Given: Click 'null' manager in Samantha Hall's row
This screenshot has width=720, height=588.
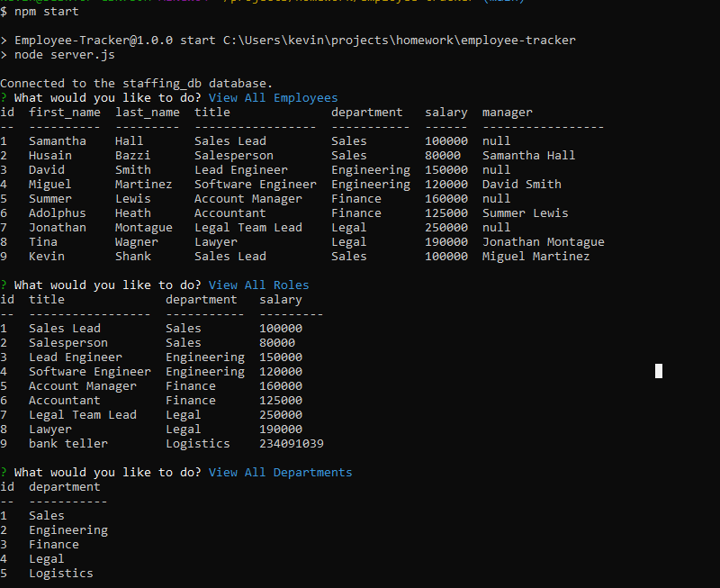Looking at the screenshot, I should (x=497, y=141).
